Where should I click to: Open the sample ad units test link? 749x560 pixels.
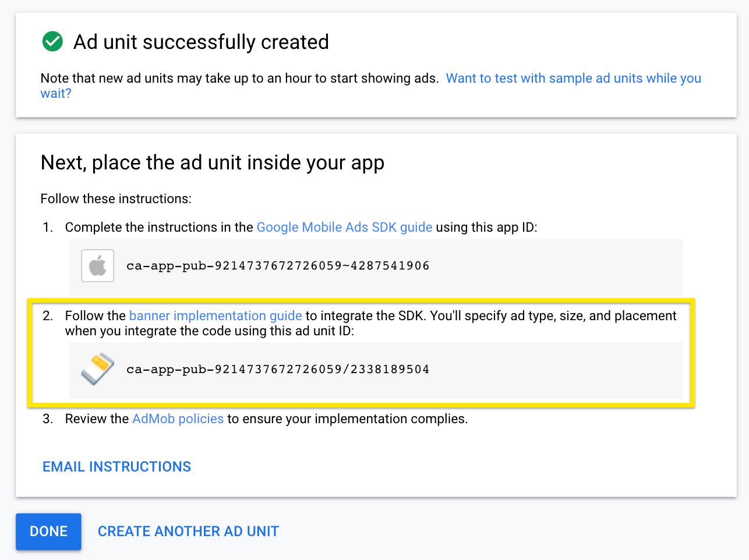point(573,78)
